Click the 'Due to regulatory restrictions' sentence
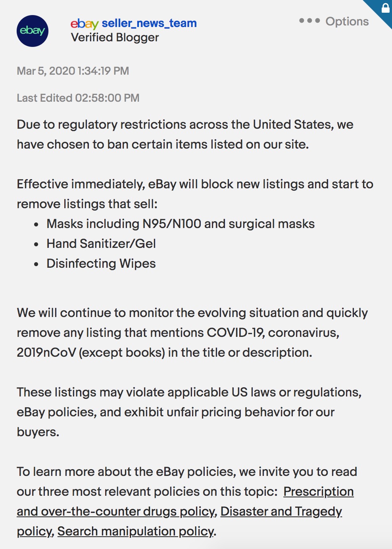Image resolution: width=392 pixels, height=549 pixels. [185, 134]
